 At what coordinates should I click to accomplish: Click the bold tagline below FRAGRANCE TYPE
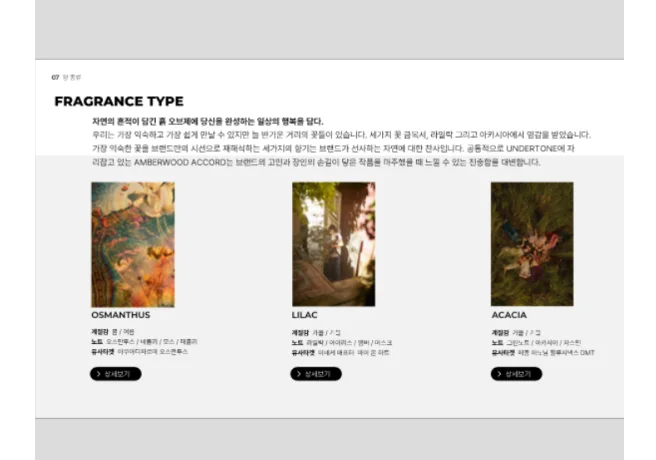(208, 122)
